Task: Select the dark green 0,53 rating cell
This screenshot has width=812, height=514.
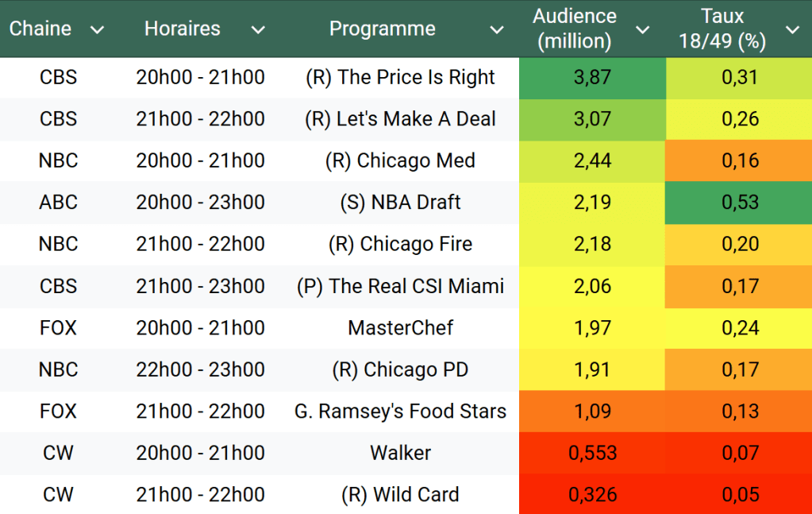Action: 740,203
